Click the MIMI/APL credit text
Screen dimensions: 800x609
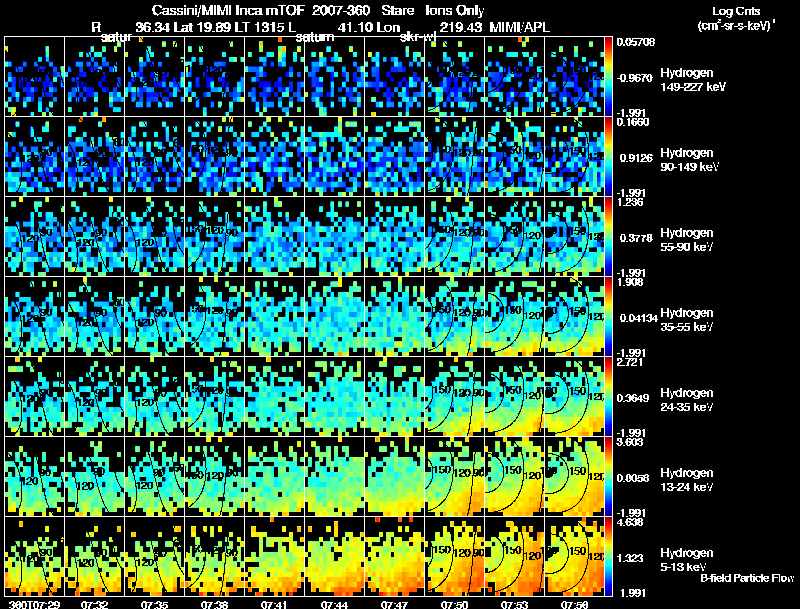pyautogui.click(x=519, y=27)
